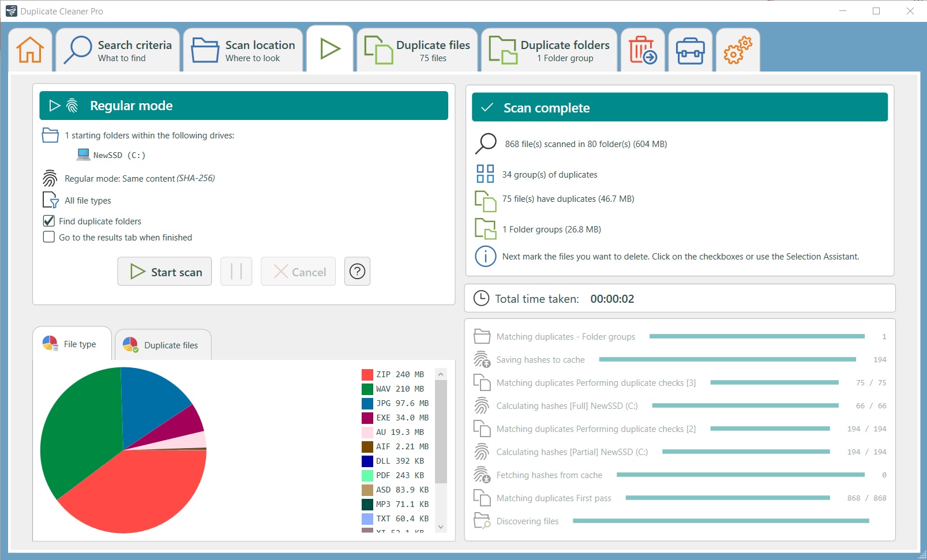This screenshot has width=927, height=560.
Task: Go to the Home screen house icon
Action: coord(30,50)
